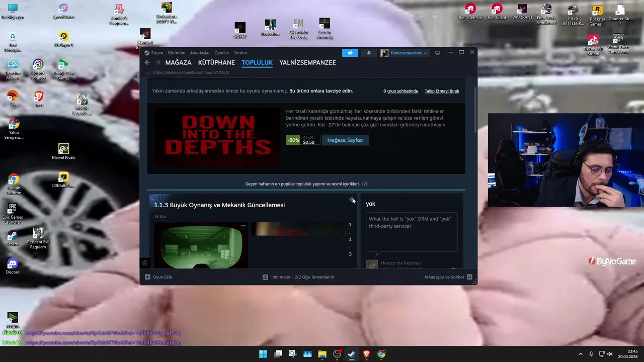Switch to Steam on the taskbar
The width and height of the screenshot is (644, 362).
[x=352, y=354]
